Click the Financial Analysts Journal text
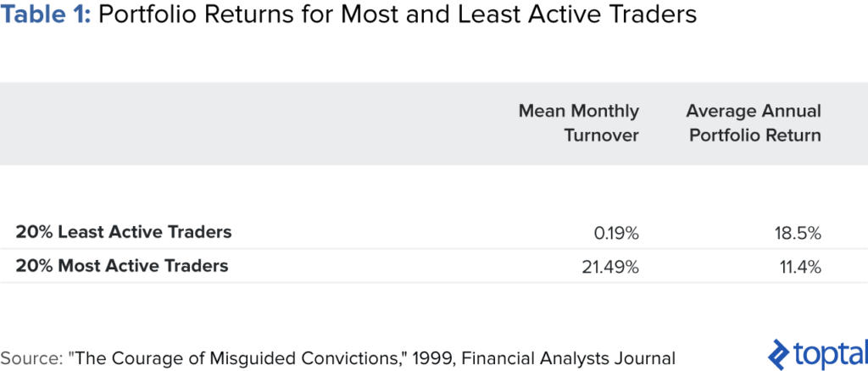 pos(569,357)
